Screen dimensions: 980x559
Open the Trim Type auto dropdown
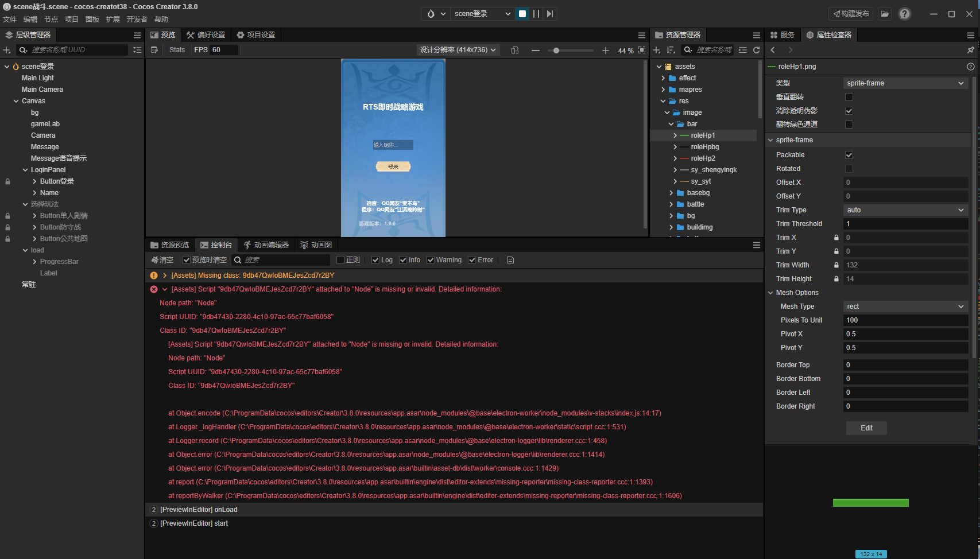click(x=905, y=210)
